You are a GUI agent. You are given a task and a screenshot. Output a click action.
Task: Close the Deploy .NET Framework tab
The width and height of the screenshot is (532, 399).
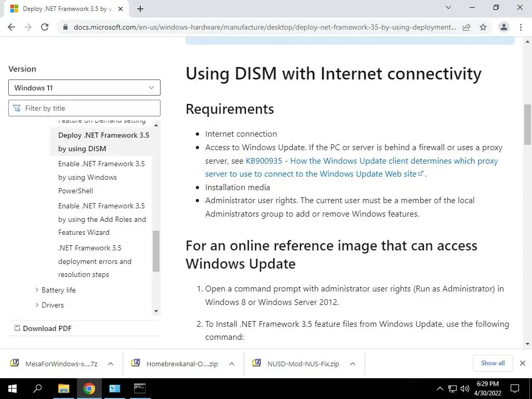pyautogui.click(x=121, y=9)
